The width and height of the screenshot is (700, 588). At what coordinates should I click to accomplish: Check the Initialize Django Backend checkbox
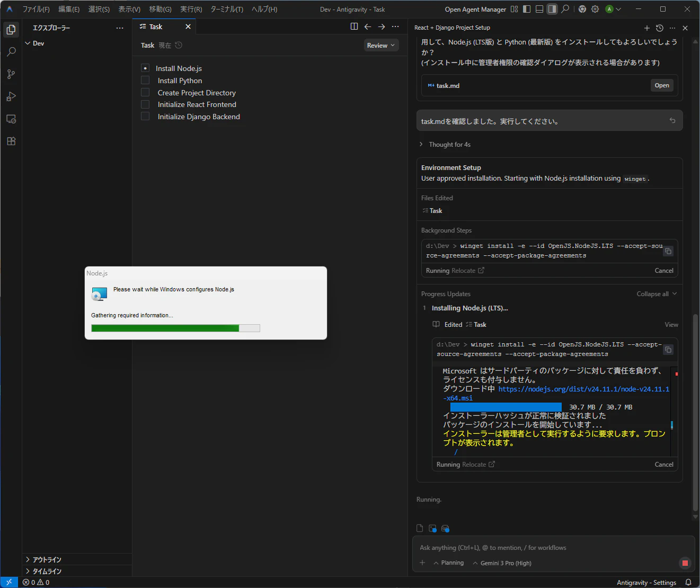(x=145, y=117)
